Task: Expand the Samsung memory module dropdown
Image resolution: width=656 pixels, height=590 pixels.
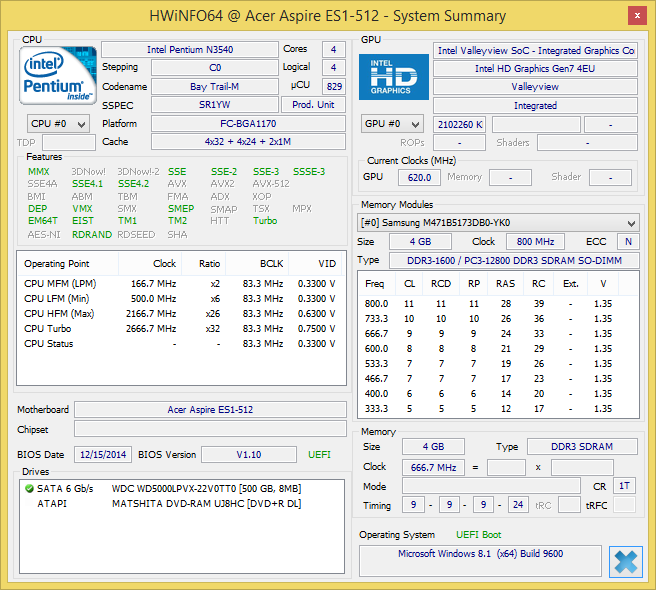Action: click(x=499, y=222)
